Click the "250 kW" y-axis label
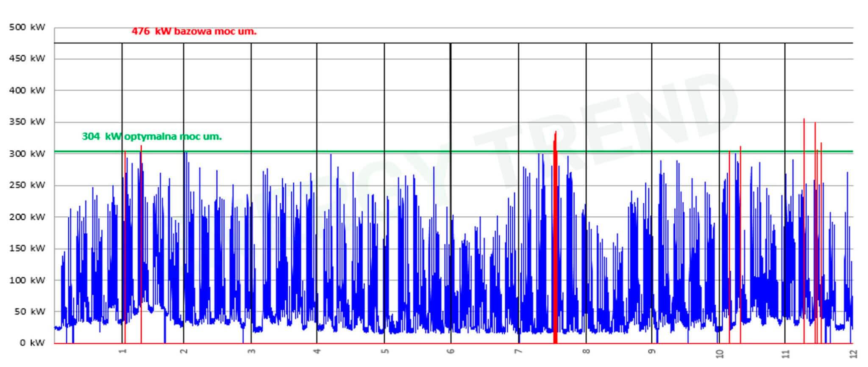868x367 pixels. [x=27, y=185]
